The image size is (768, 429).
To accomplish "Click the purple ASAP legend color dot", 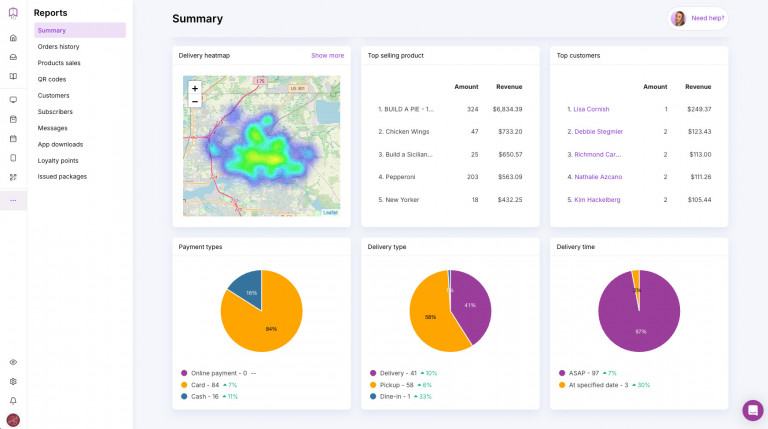I will (x=562, y=373).
